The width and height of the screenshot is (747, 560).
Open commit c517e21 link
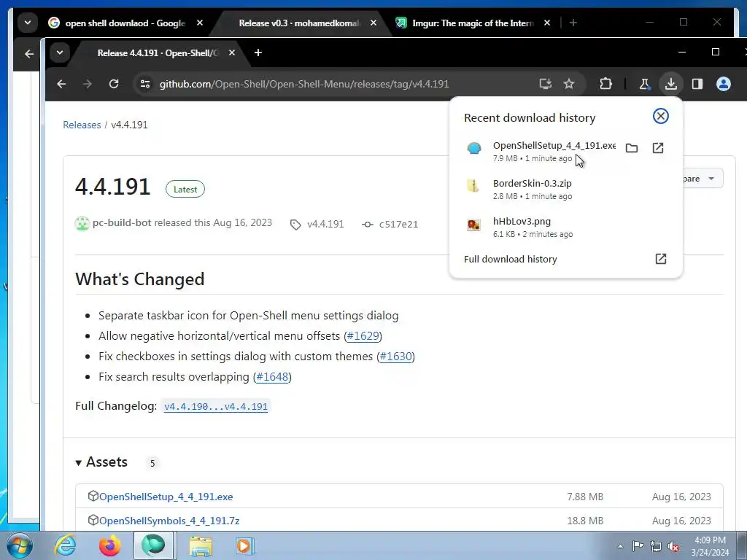[398, 224]
